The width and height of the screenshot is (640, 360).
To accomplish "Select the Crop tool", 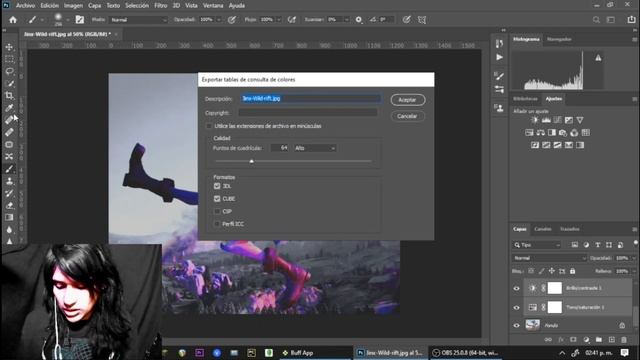I will [9, 96].
